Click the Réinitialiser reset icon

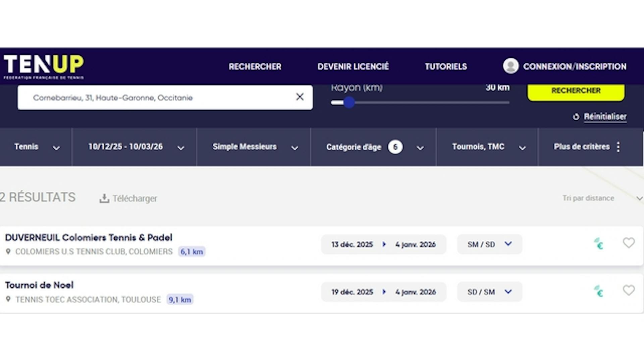[576, 117]
